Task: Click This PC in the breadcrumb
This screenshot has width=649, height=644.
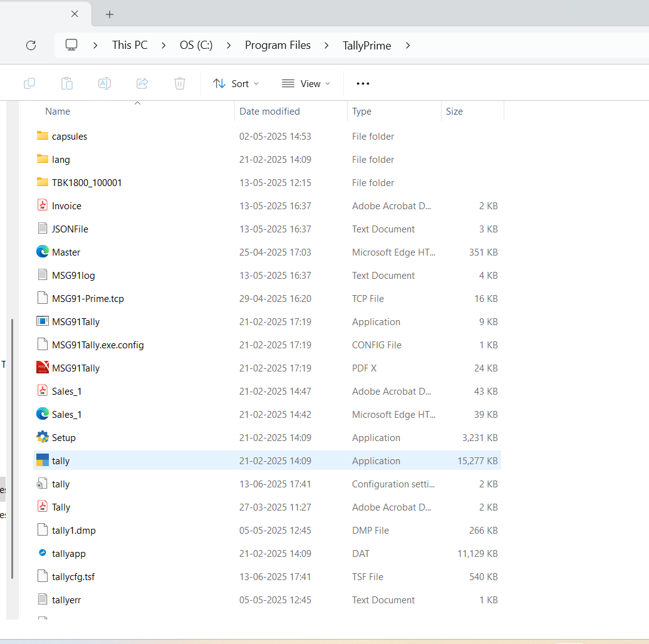Action: [130, 45]
